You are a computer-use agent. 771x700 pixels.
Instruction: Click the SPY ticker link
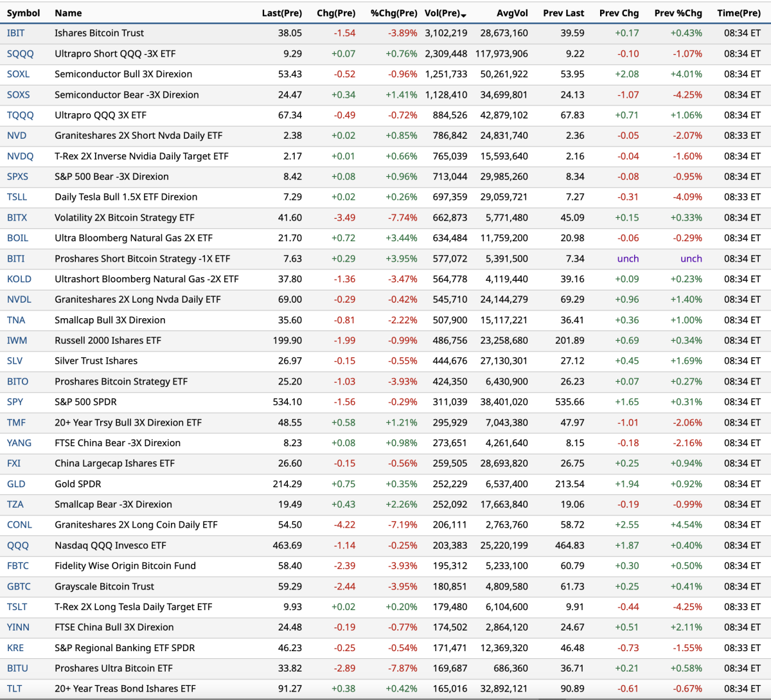[15, 402]
